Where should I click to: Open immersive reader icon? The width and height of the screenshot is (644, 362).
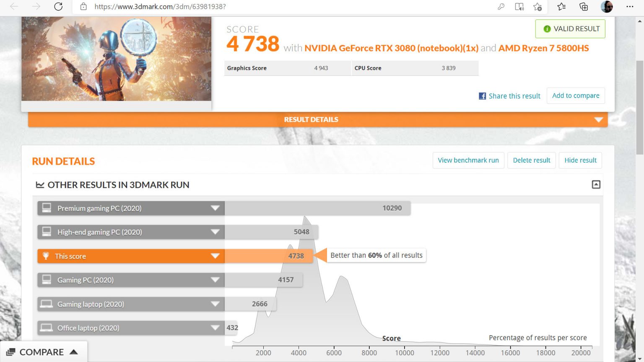click(519, 7)
